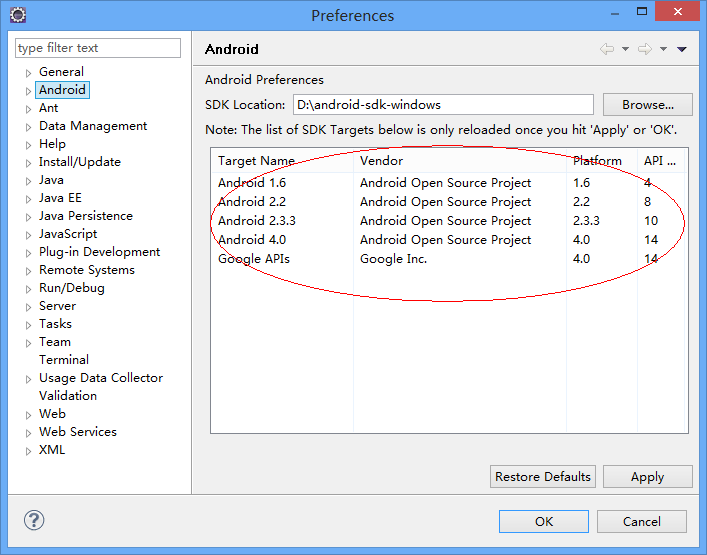Select Plug-in Development in the tree

99,252
